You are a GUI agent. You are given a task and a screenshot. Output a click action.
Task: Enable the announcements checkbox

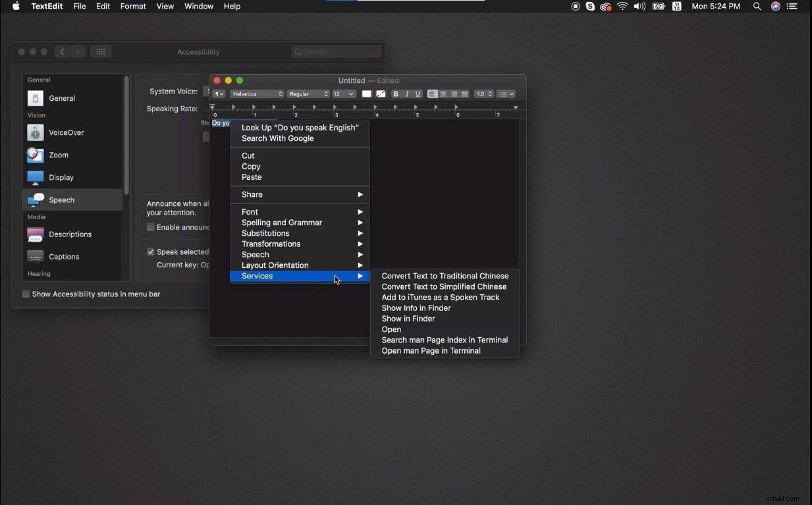coord(150,226)
